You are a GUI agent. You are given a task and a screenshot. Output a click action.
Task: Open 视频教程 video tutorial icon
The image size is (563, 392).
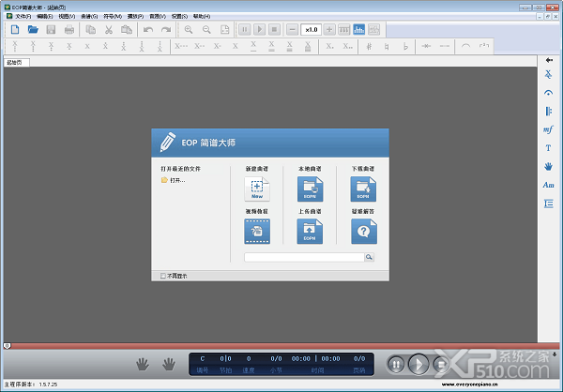click(257, 232)
